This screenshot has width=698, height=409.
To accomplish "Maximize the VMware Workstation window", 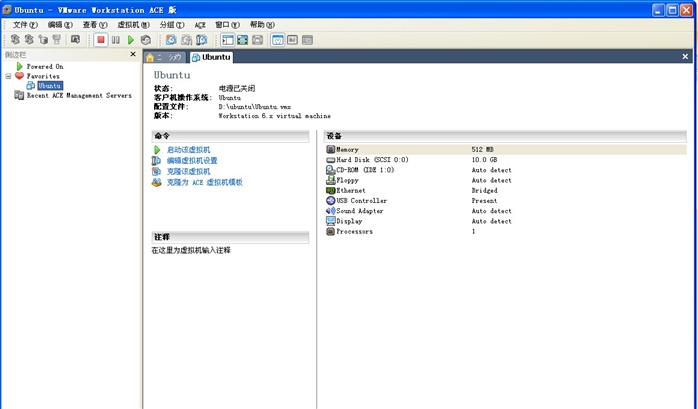I will [672, 10].
